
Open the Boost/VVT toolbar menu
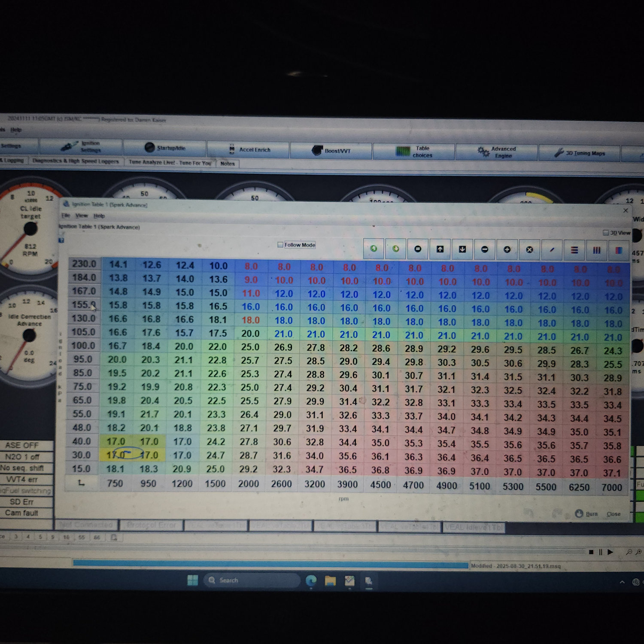[331, 151]
